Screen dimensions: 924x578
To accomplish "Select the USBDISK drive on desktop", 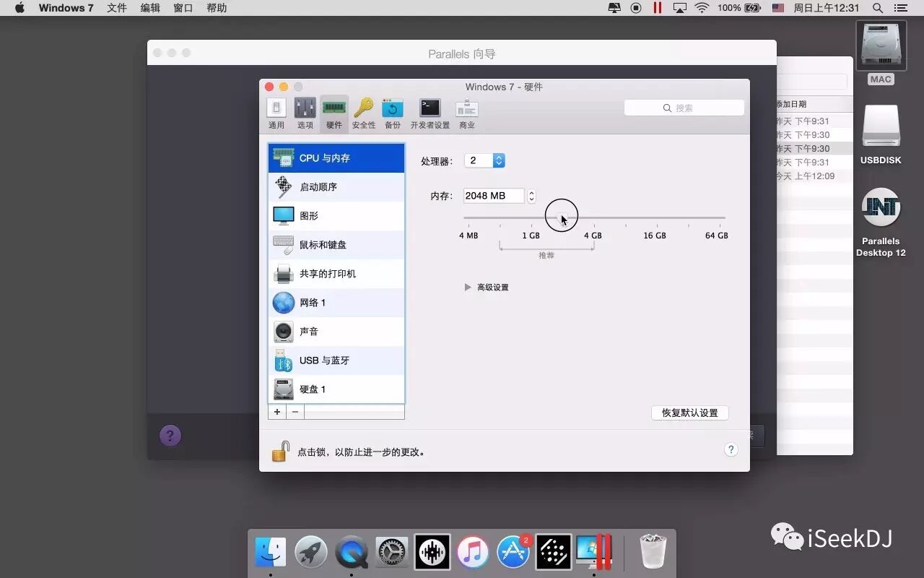I will 881,134.
